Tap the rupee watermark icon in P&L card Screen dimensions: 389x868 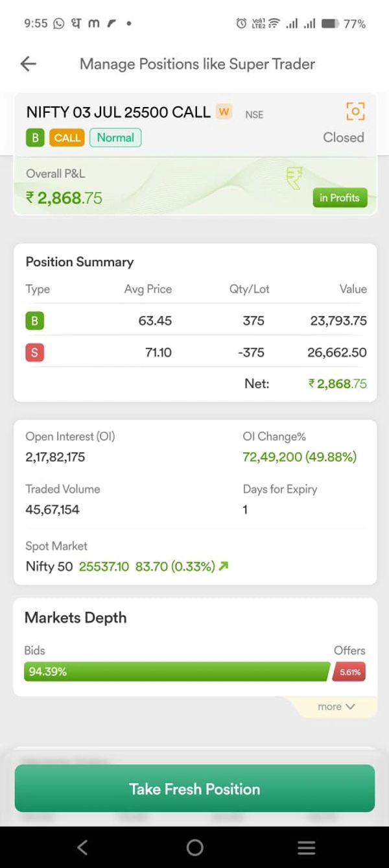click(294, 178)
